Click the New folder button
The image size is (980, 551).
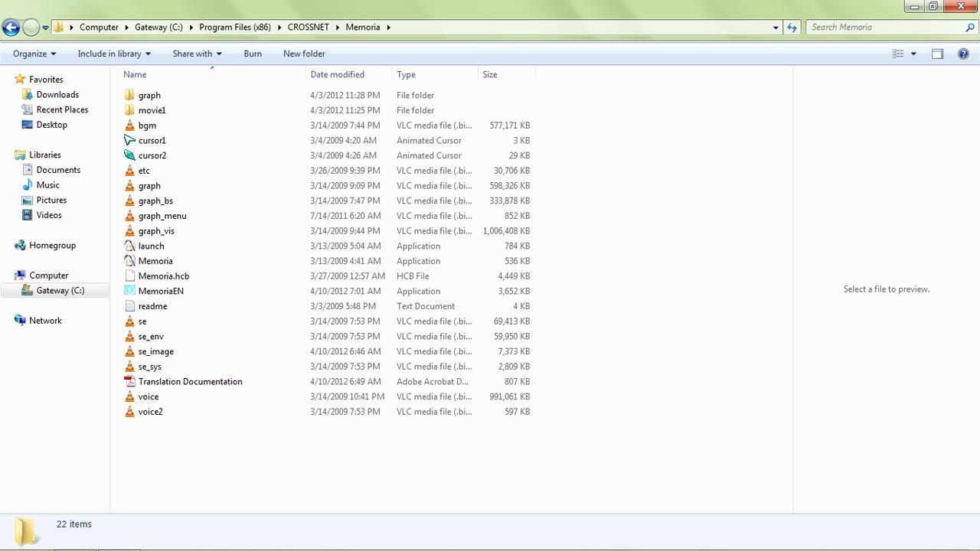click(304, 54)
